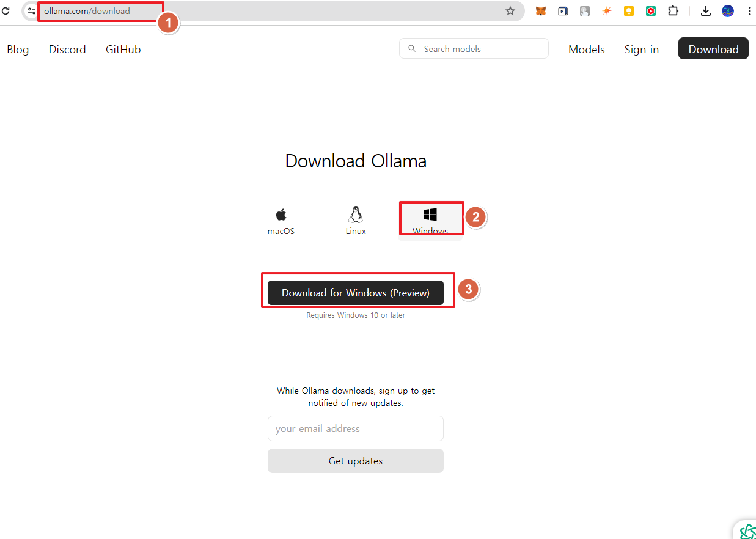Show browser downloads with arrow icon
Image resolution: width=756 pixels, height=539 pixels.
click(x=706, y=11)
